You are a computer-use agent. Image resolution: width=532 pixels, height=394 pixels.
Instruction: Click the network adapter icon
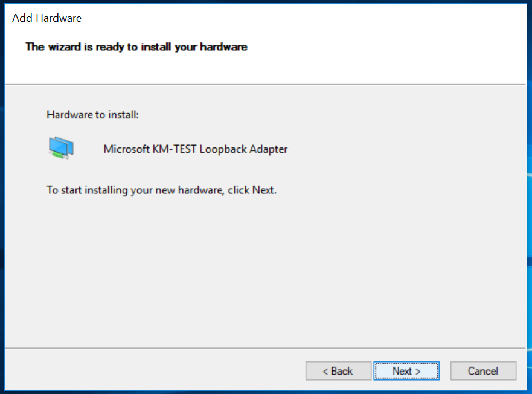61,148
